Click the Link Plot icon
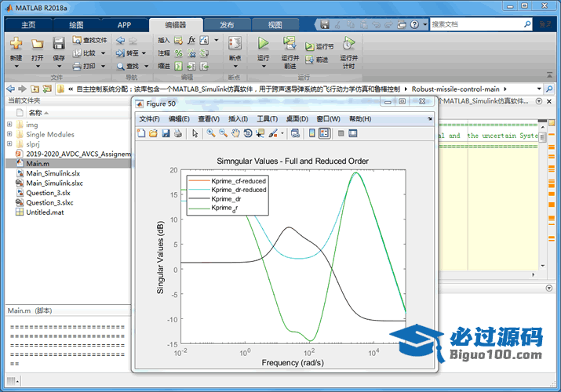561x392 pixels. coord(295,133)
